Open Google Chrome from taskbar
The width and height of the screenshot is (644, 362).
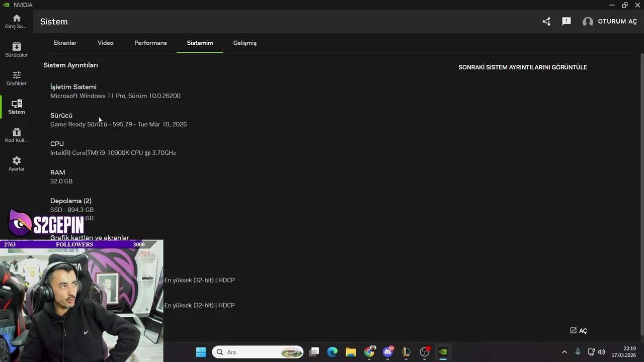coord(369,352)
